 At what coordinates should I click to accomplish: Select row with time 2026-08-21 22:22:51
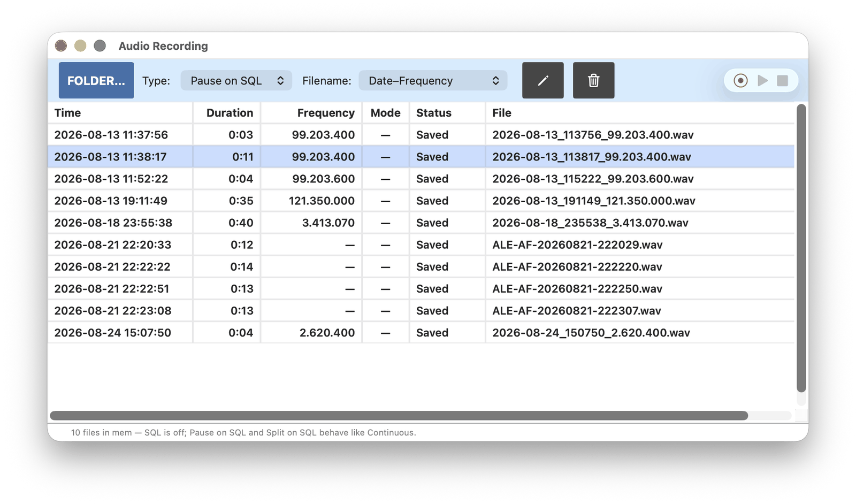(x=421, y=288)
